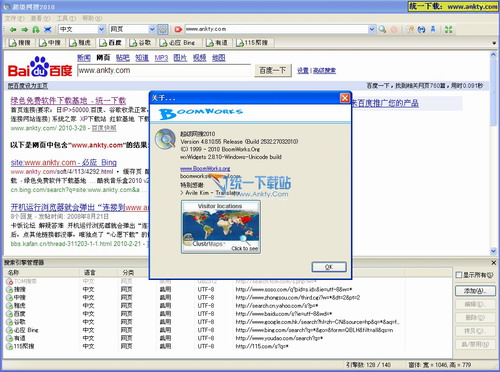Click the square options icon after the category dropdown
The width and height of the screenshot is (500, 372).
click(x=163, y=29)
